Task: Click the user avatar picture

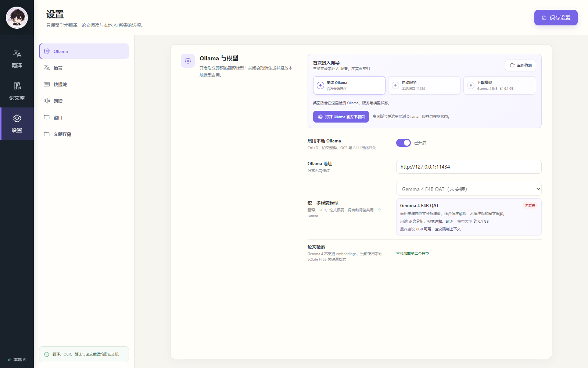Action: pyautogui.click(x=17, y=18)
